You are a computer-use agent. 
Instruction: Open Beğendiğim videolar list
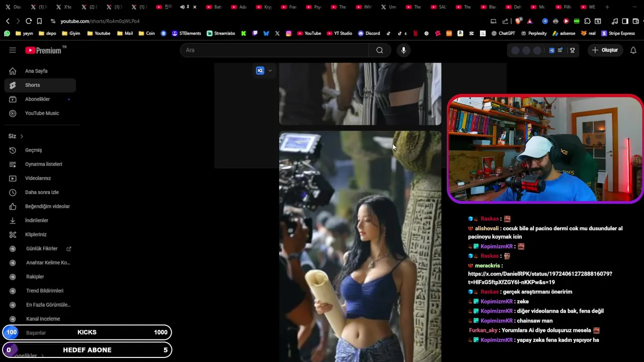[x=40, y=207]
